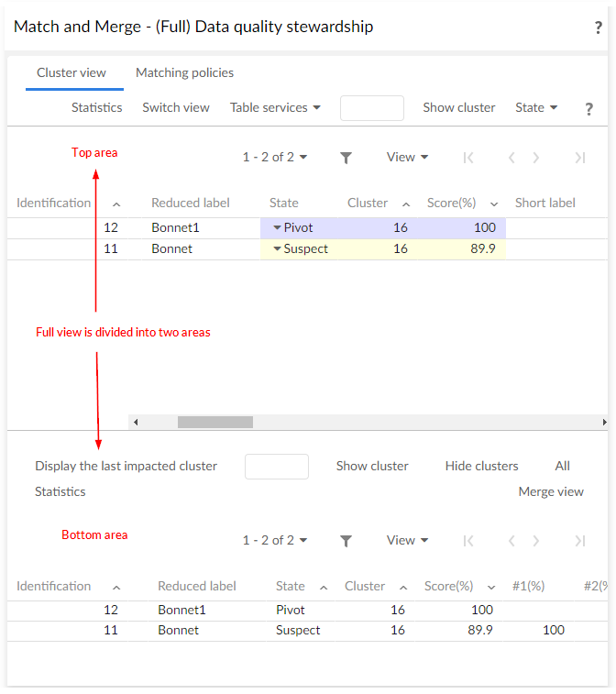Viewport: 616px width, 694px height.
Task: Open the top area View dropdown
Action: (408, 158)
